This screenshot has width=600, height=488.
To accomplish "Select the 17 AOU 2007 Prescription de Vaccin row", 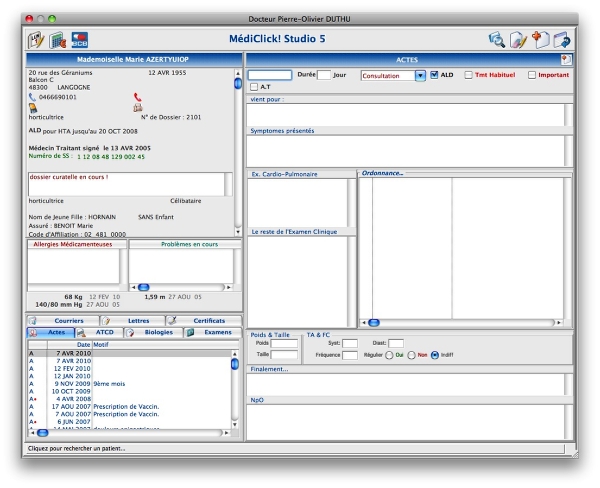I will point(130,406).
